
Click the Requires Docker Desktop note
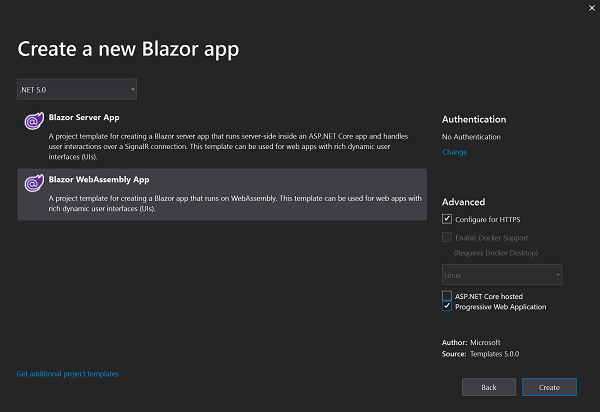pyautogui.click(x=496, y=253)
